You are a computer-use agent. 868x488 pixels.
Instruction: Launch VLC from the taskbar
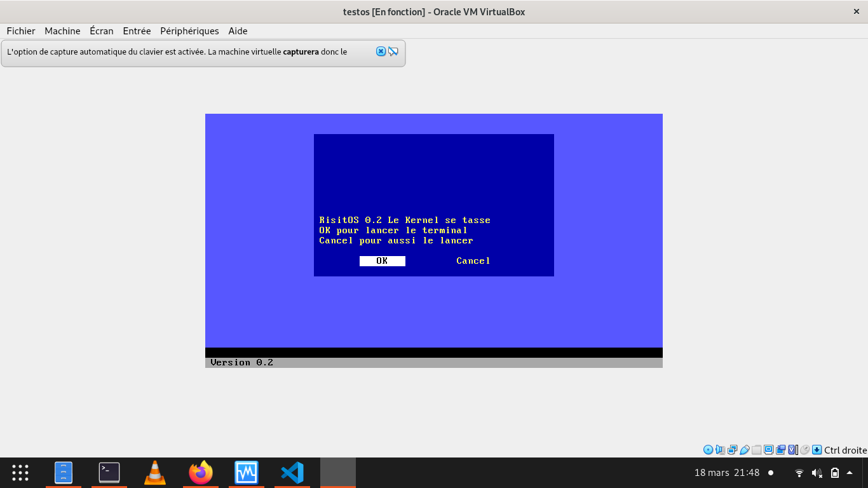click(154, 472)
